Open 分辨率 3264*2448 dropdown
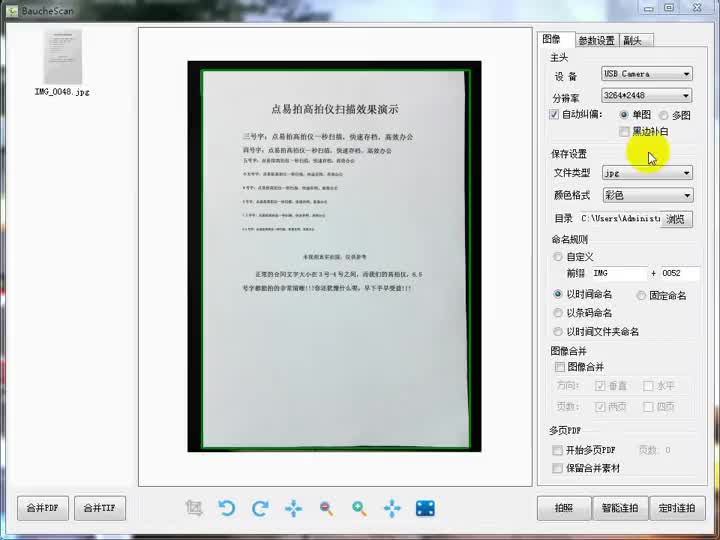 click(x=647, y=96)
